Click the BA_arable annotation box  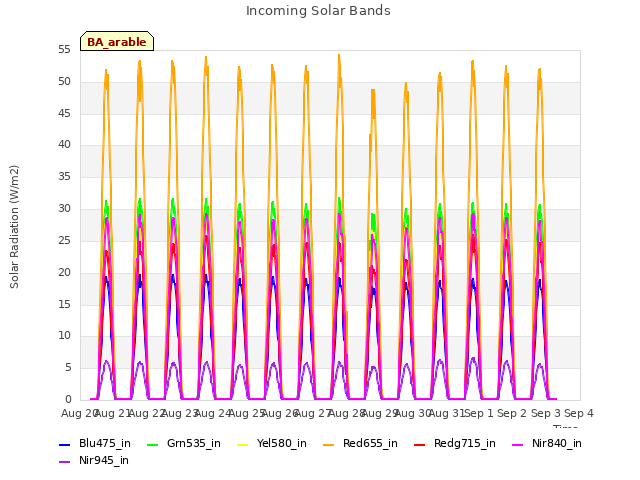(x=117, y=41)
